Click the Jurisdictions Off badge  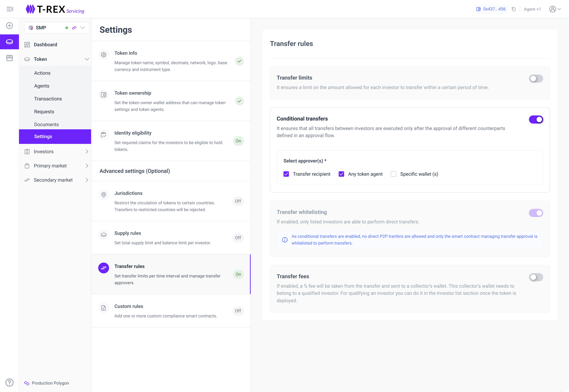click(x=238, y=201)
